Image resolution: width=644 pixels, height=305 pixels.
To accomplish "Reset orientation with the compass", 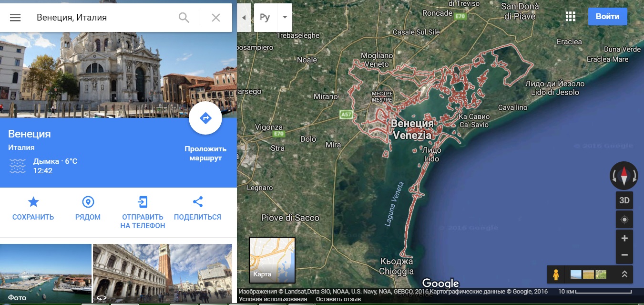I will pos(624,175).
